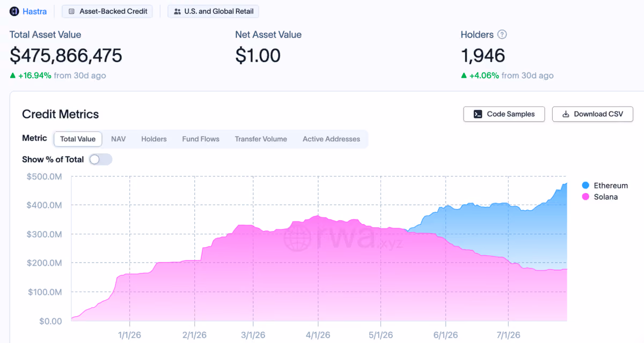Image resolution: width=644 pixels, height=343 pixels.
Task: Switch to the Transfer Volume tab
Action: tap(261, 139)
